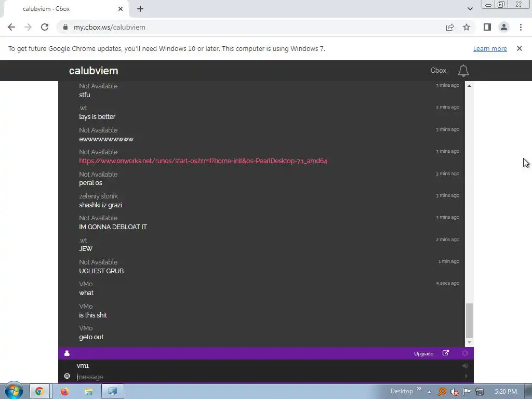This screenshot has height=399, width=532.
Task: Click the message text 'lays is better'
Action: [97, 117]
